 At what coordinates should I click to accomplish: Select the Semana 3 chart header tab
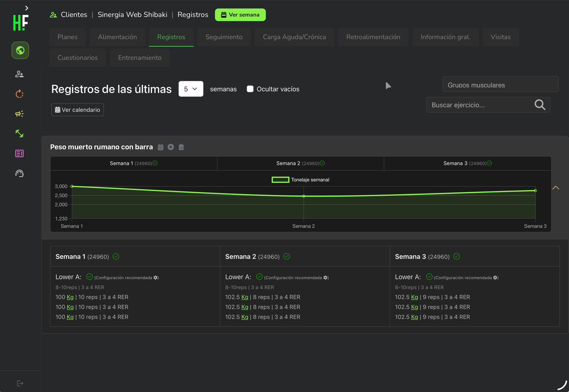468,163
